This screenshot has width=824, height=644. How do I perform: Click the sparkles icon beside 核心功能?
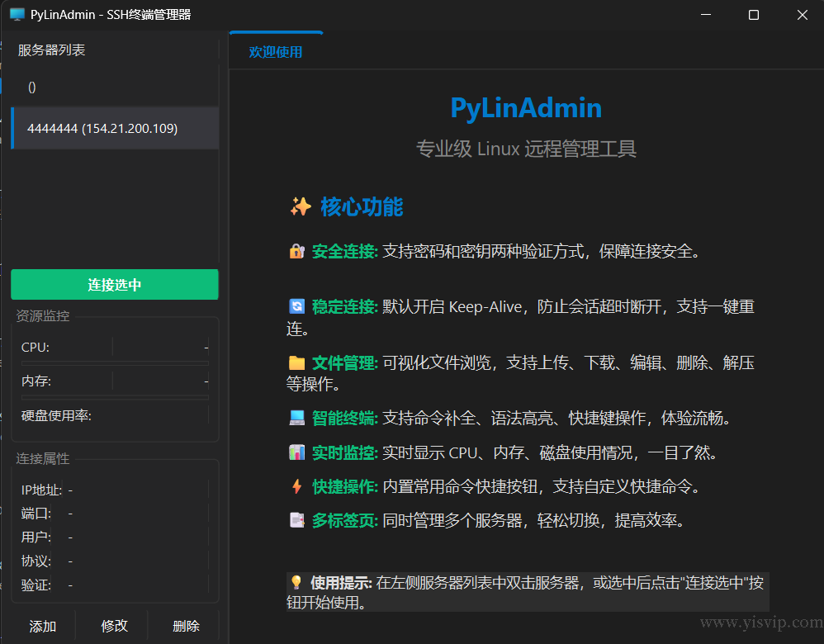pos(301,206)
